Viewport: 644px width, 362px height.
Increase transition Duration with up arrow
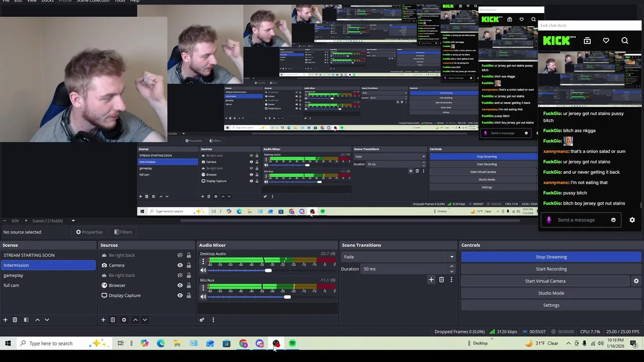pyautogui.click(x=451, y=266)
